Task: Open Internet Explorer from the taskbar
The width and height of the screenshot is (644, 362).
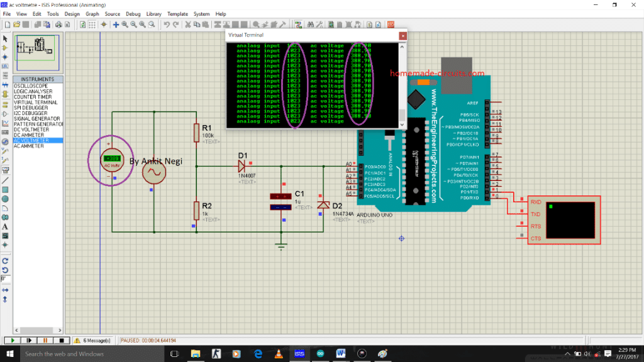Action: [258, 354]
